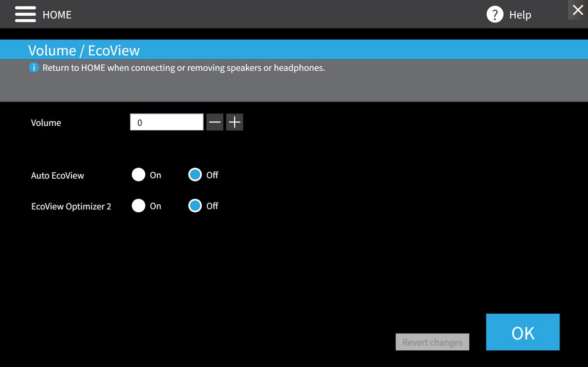Image resolution: width=588 pixels, height=367 pixels.
Task: Turn Auto EcoView On
Action: pyautogui.click(x=138, y=175)
